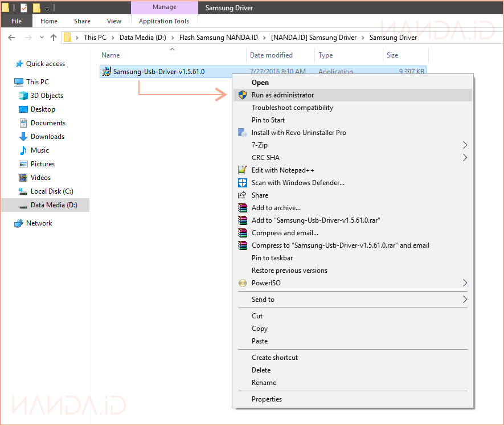Sort files by Date modified column header
Viewport: 504px width, 426px height.
[x=271, y=55]
